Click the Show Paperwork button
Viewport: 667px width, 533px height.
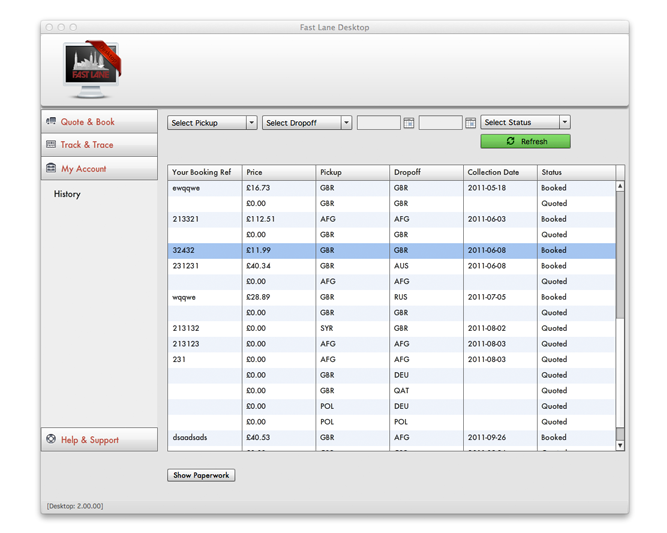pyautogui.click(x=201, y=475)
